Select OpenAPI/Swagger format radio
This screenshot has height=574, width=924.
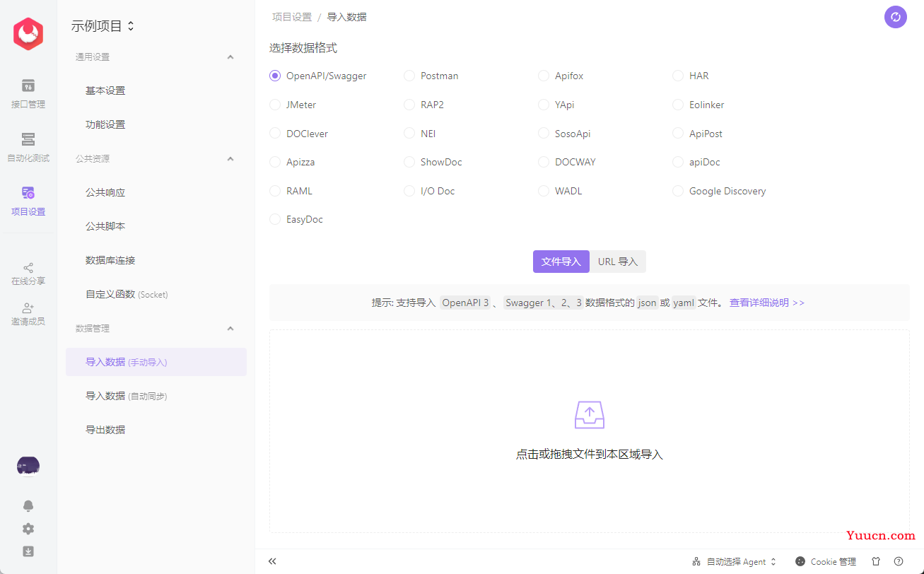[x=275, y=76]
